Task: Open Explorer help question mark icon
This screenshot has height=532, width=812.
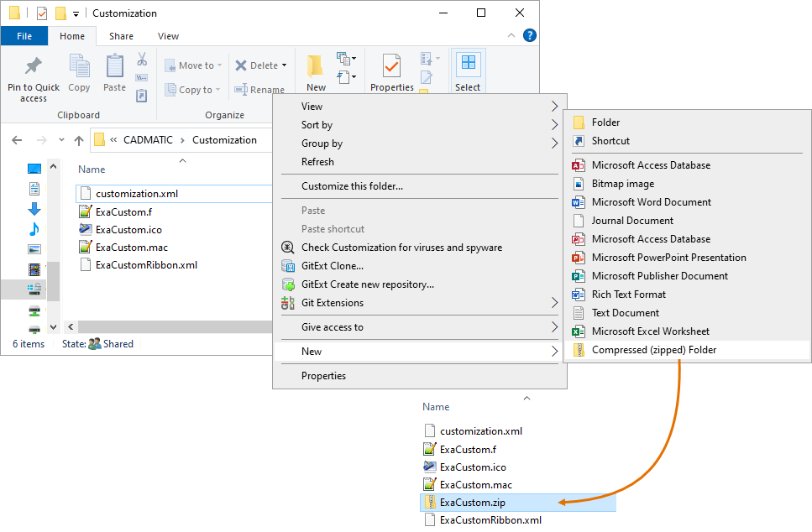Action: 530,35
